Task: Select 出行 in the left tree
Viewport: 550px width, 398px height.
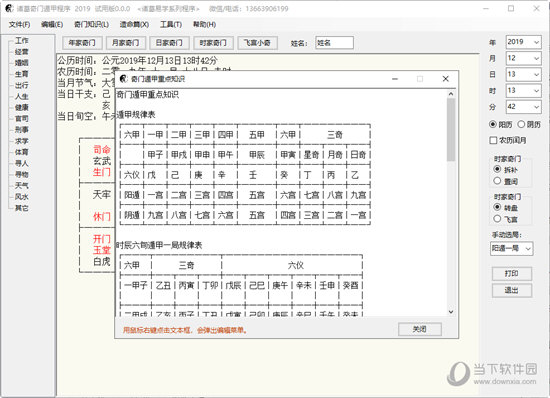Action: 22,85
